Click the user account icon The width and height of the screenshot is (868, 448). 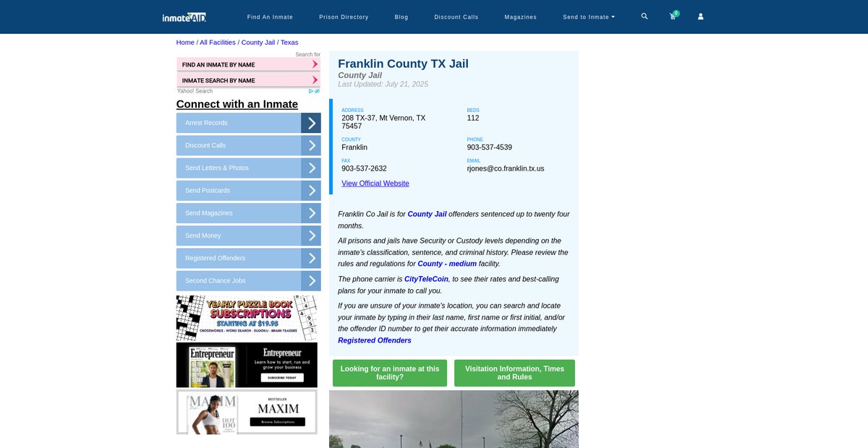(x=700, y=17)
